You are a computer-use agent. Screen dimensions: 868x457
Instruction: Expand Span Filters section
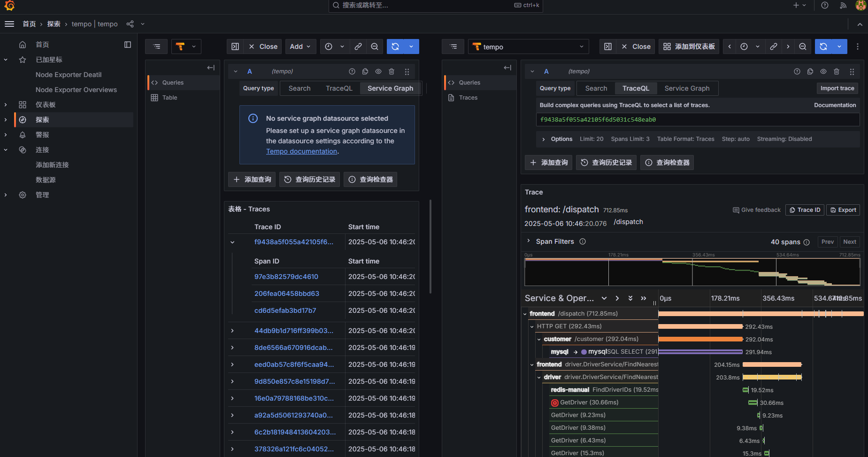tap(529, 241)
